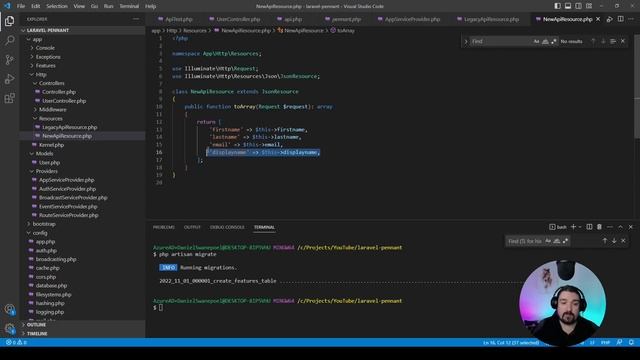Open the Manage gear icon
The height and width of the screenshot is (360, 640).
(x=9, y=328)
